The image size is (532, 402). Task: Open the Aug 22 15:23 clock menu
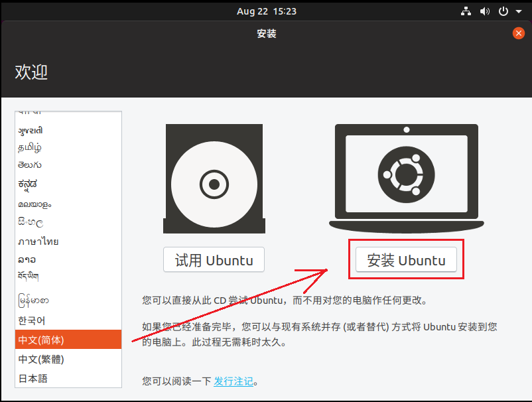(267, 11)
